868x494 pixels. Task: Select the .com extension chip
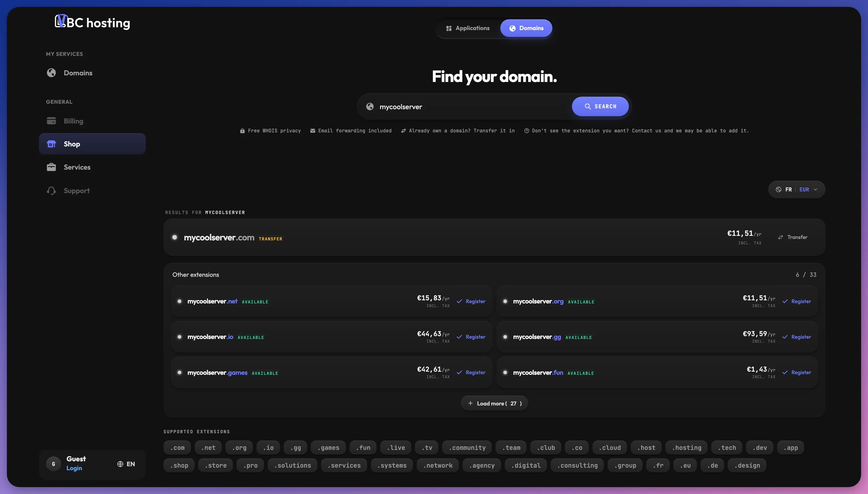pyautogui.click(x=177, y=448)
